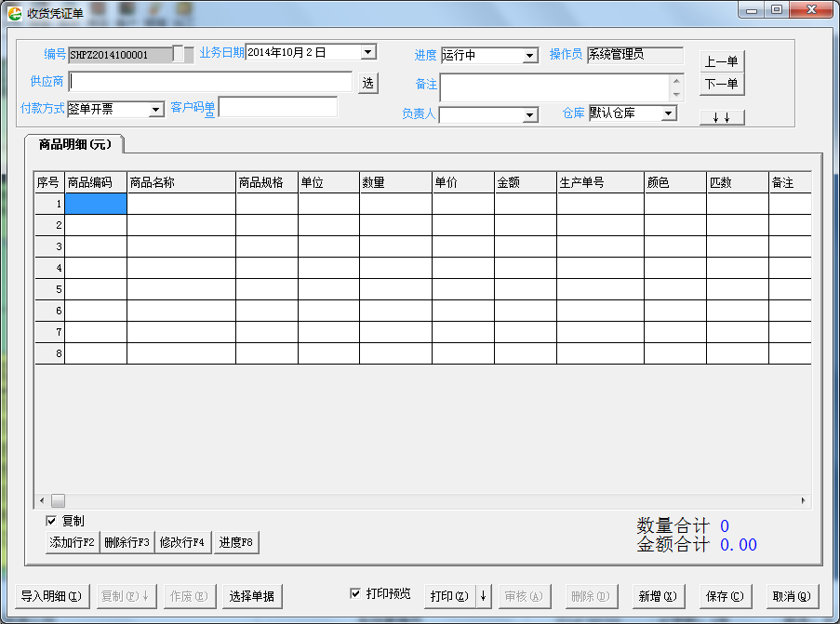The width and height of the screenshot is (840, 624).
Task: Click 新增(X) button
Action: tap(658, 596)
